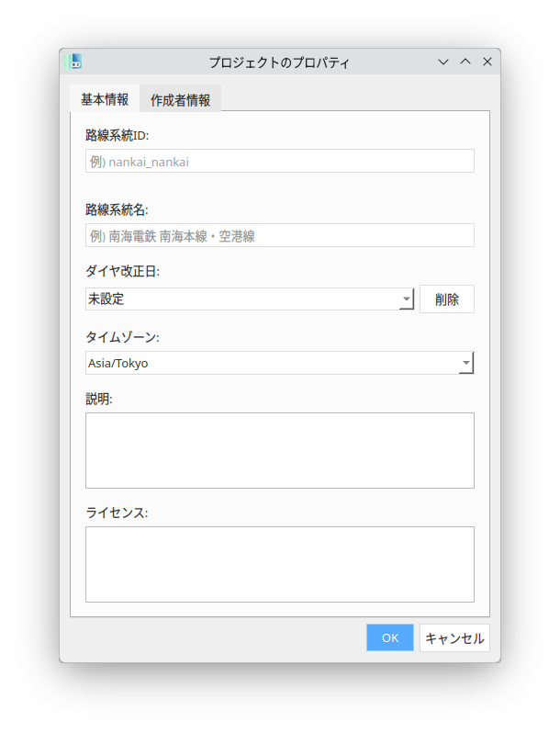Image resolution: width=560 pixels, height=733 pixels.
Task: Focus the 路線系統ID input field
Action: click(280, 162)
